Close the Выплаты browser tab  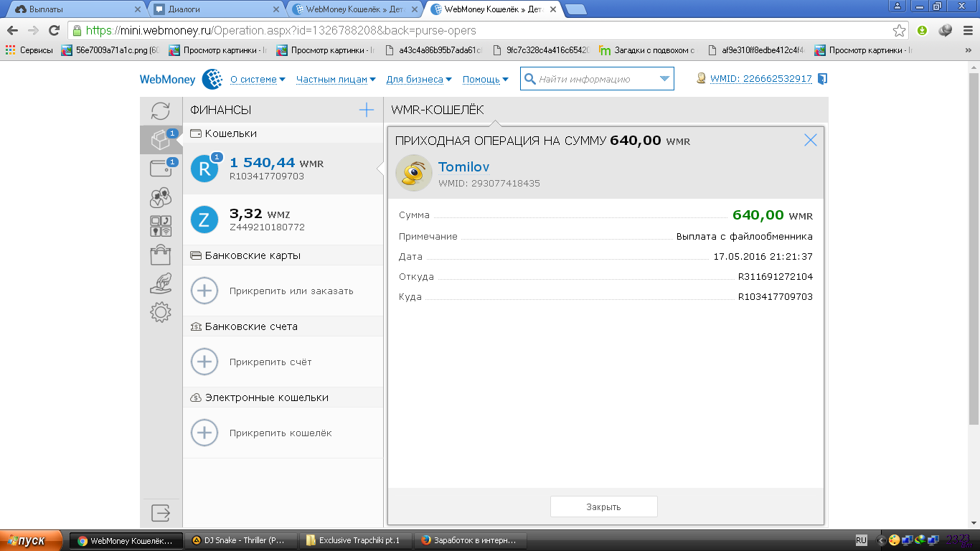137,9
